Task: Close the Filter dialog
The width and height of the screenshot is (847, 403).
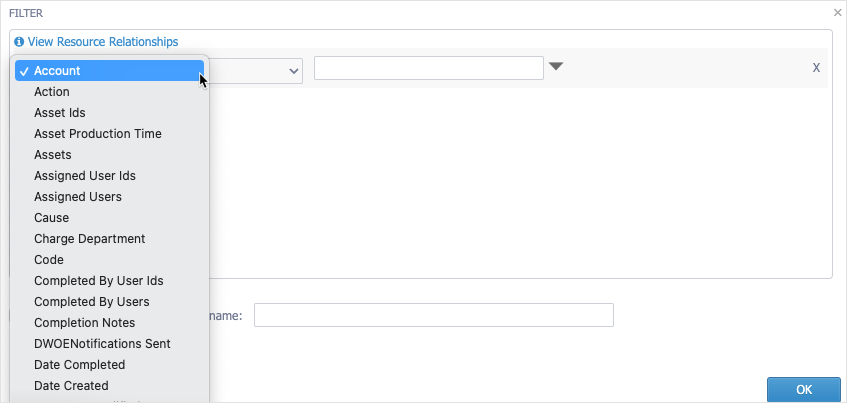Action: pyautogui.click(x=837, y=13)
